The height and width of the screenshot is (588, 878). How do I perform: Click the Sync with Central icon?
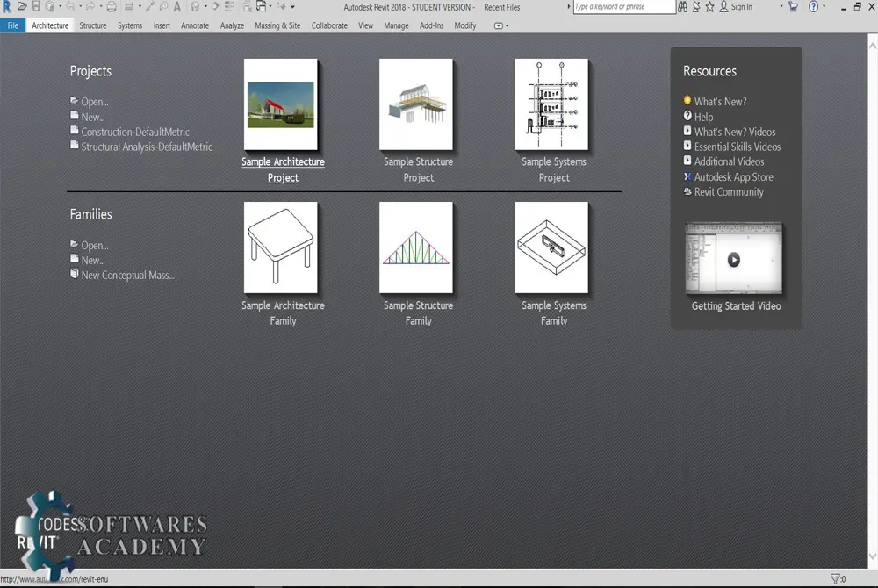pos(50,6)
